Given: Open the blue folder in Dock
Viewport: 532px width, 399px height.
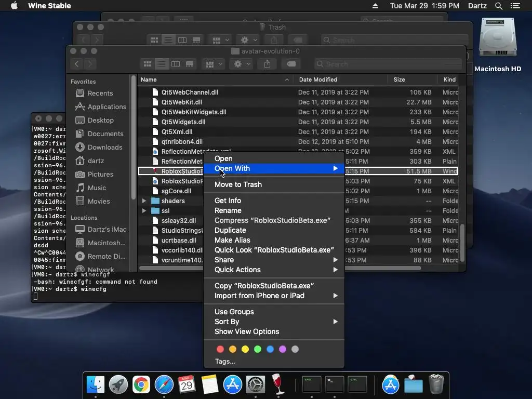Looking at the screenshot, I should pyautogui.click(x=413, y=385).
